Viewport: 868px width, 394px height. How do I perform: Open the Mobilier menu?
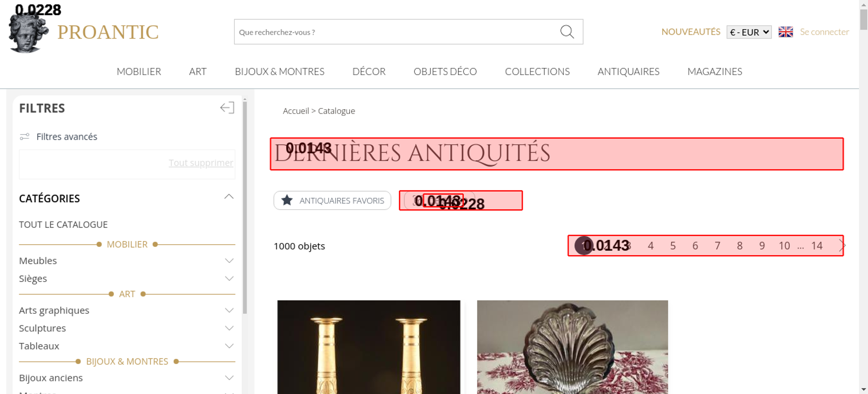[x=139, y=72]
